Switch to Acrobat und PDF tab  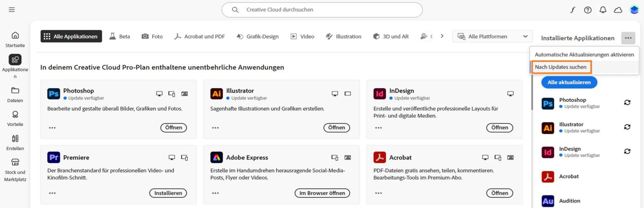point(200,36)
